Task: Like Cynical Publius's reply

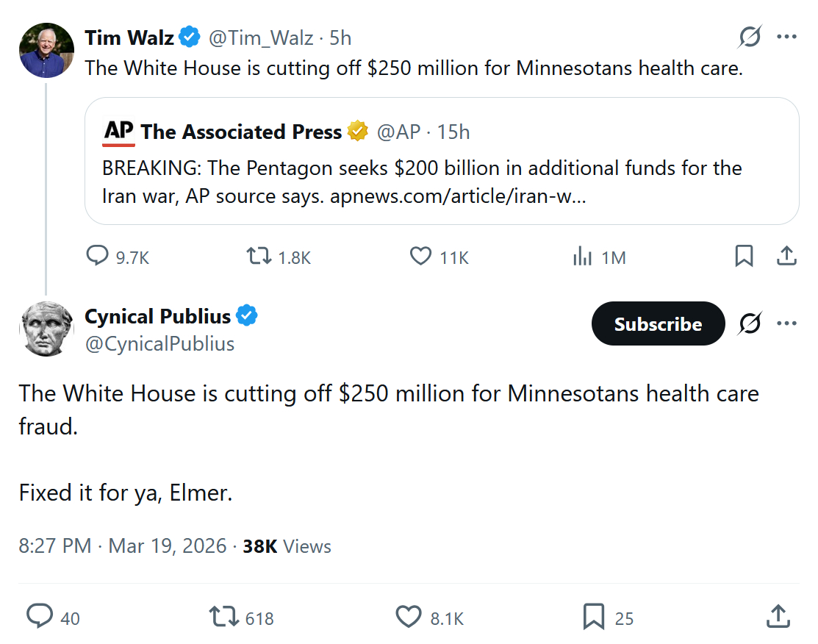Action: [409, 617]
